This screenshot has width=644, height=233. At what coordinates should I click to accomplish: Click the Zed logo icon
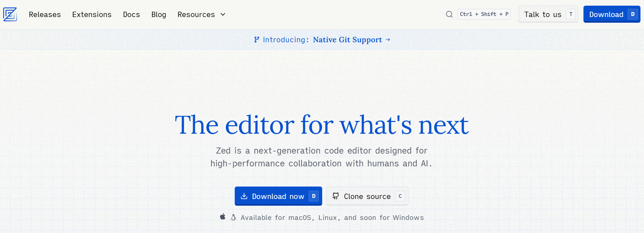point(10,15)
